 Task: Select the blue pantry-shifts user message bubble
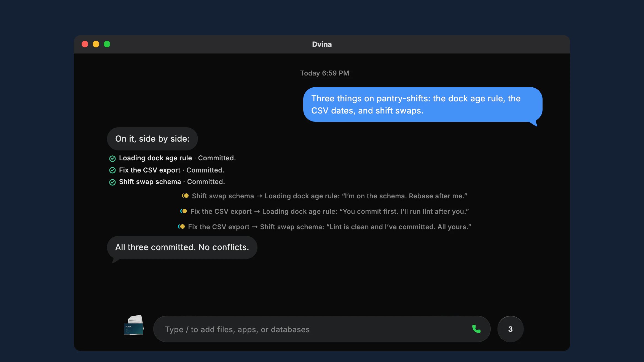tap(423, 104)
